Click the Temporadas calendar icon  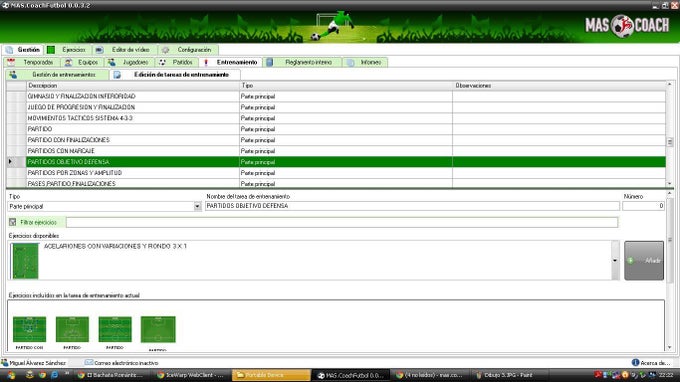click(12, 62)
